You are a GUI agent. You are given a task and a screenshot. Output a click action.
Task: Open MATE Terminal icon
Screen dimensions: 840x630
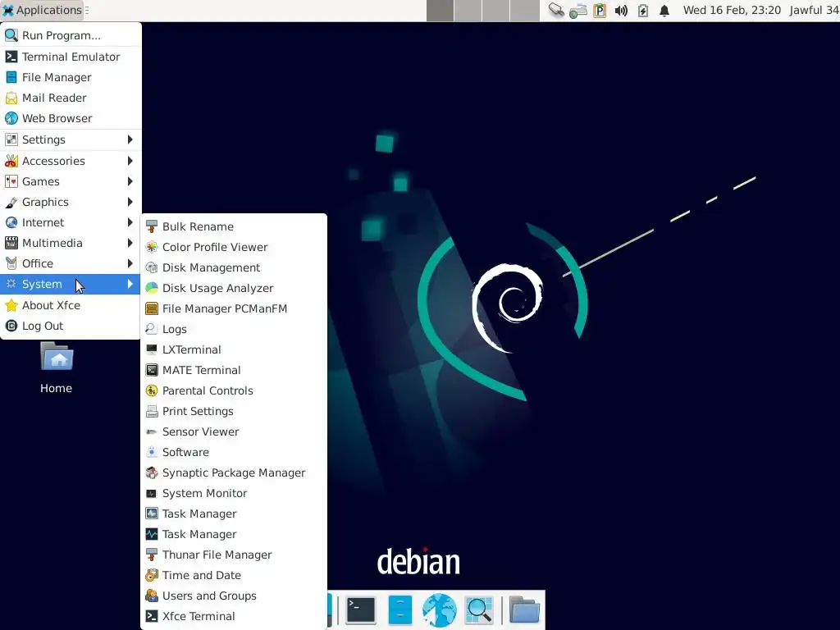click(152, 370)
